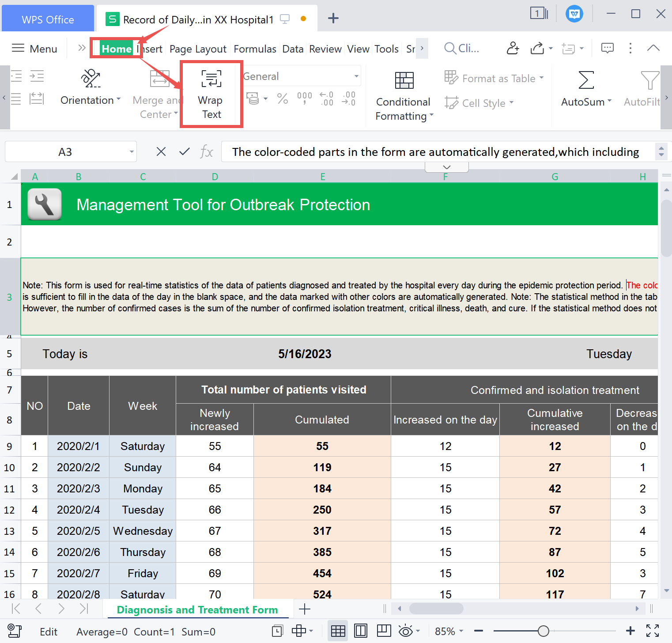Switch to the Formulas ribbon tab
The height and width of the screenshot is (643, 672).
(x=255, y=49)
